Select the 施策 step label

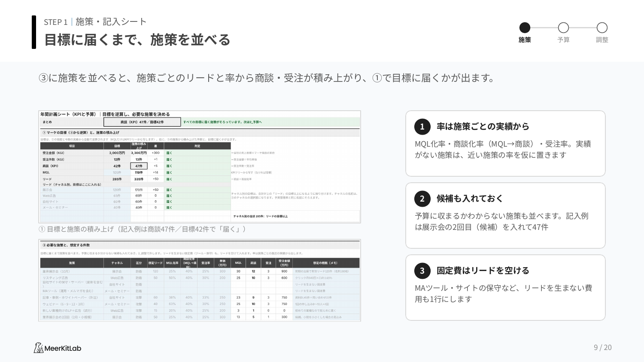(x=525, y=40)
